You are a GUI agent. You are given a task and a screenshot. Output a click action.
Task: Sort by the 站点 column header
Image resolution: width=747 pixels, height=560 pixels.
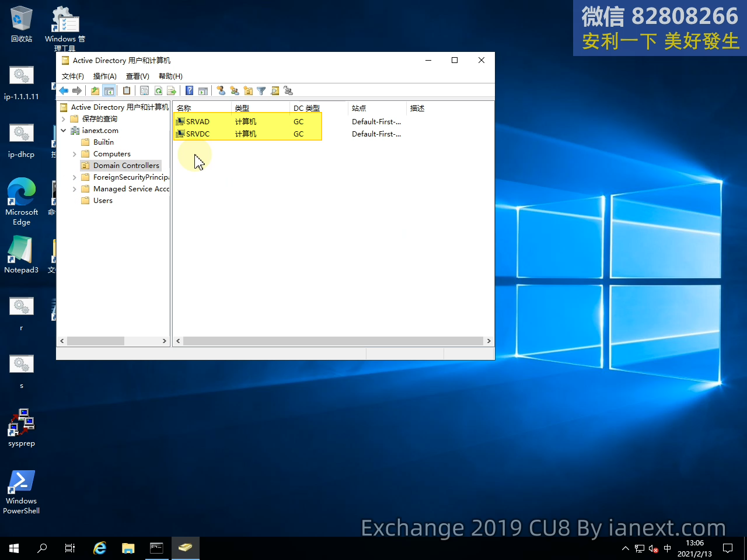(377, 108)
